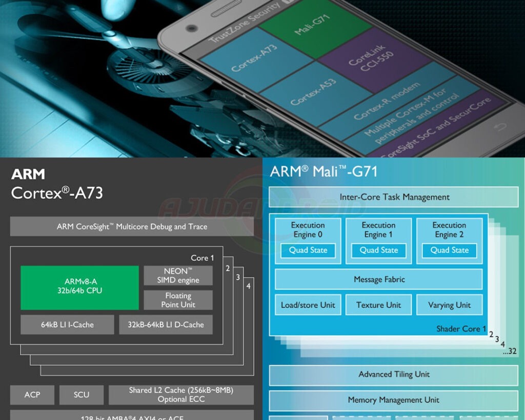This screenshot has height=420, width=525.
Task: Click the 64kB L1 I-Cache box
Action: (67, 325)
